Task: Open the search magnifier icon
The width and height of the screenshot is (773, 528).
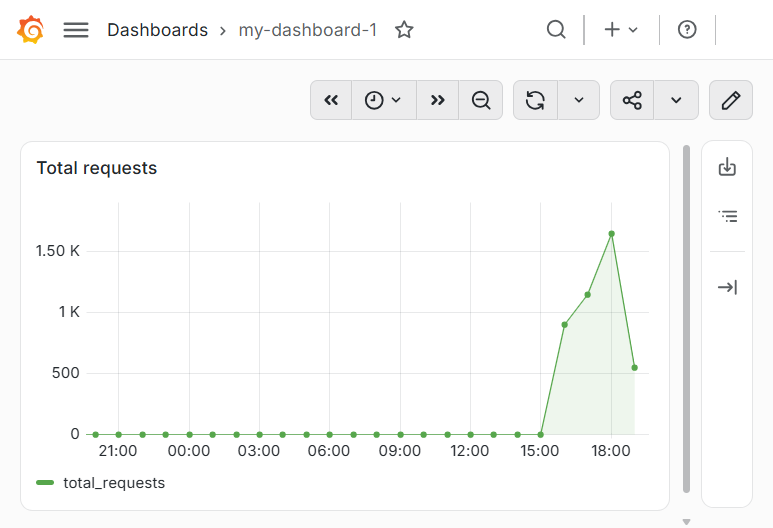Action: pos(556,30)
